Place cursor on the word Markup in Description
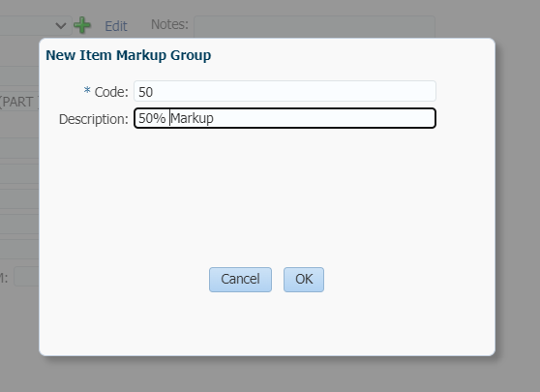Image resolution: width=540 pixels, height=392 pixels. tap(192, 118)
